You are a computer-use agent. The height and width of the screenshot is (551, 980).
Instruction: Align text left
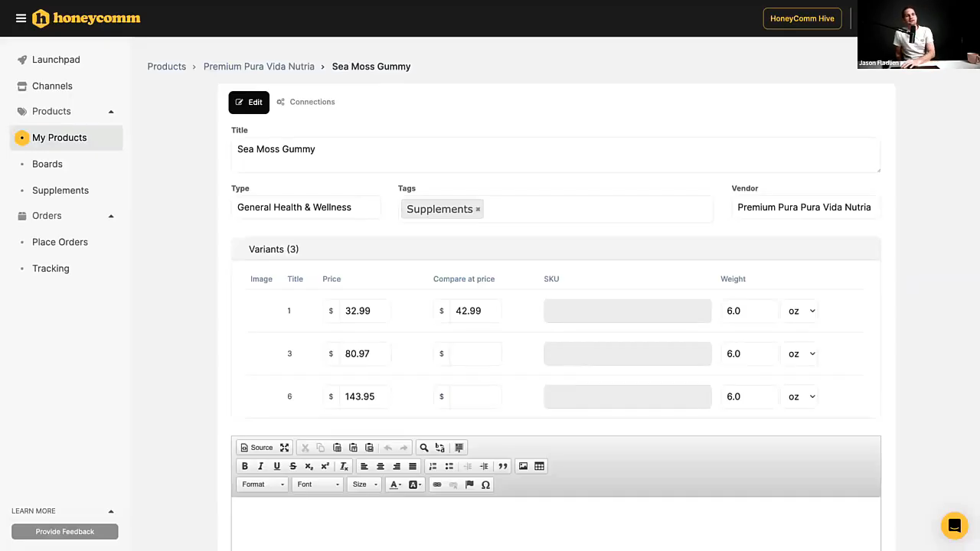click(x=364, y=466)
